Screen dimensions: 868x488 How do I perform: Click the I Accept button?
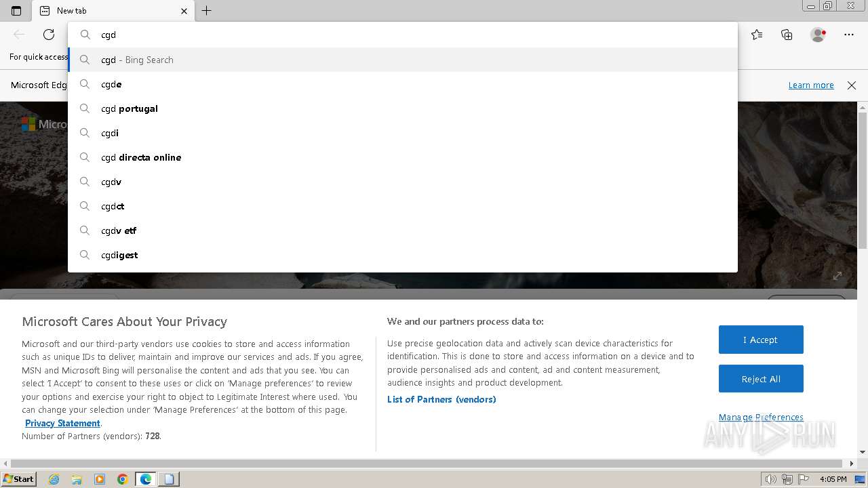click(x=761, y=340)
